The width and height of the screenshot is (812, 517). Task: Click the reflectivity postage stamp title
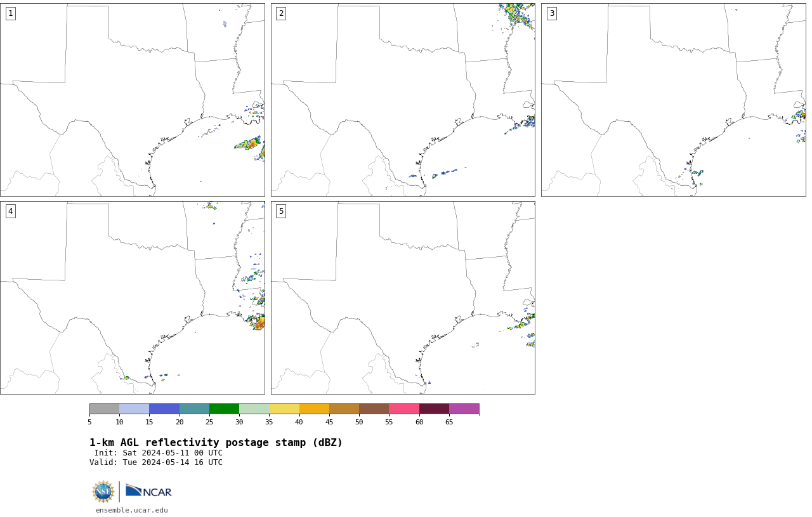point(216,443)
